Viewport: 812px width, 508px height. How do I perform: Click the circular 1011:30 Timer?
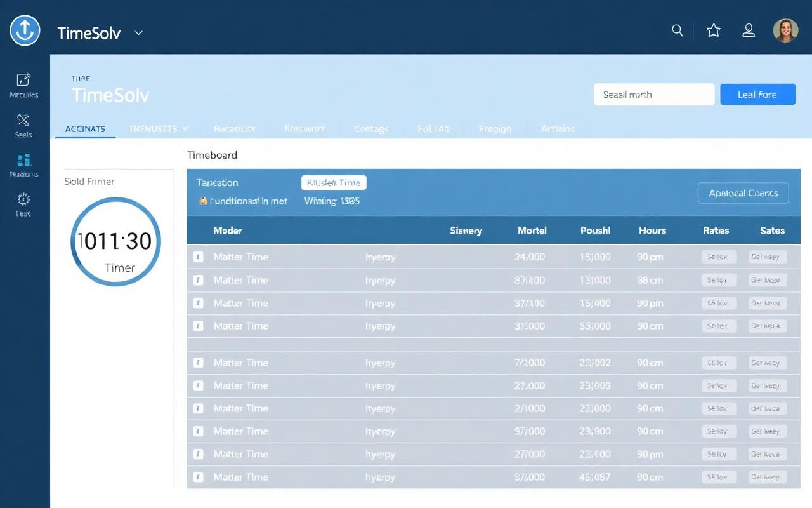pyautogui.click(x=115, y=241)
